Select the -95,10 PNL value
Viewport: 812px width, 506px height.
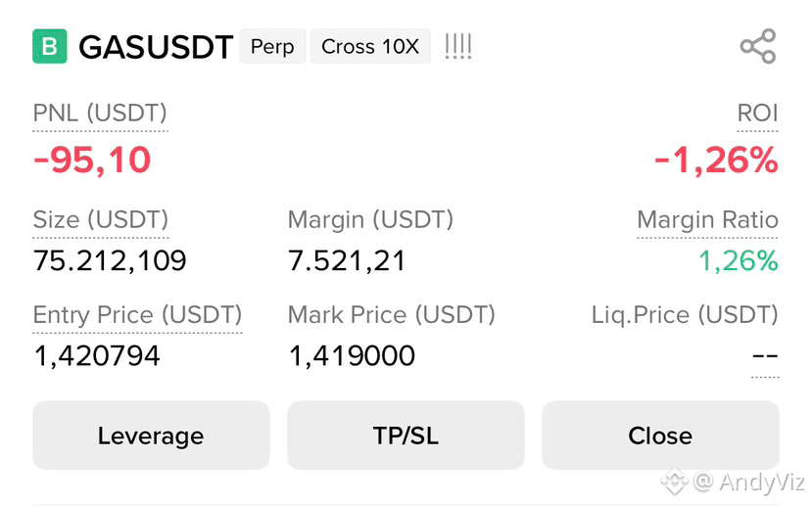click(x=92, y=160)
